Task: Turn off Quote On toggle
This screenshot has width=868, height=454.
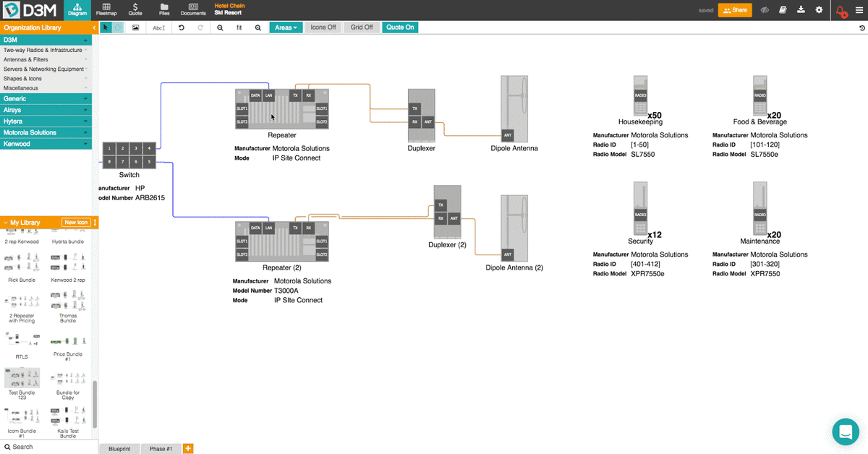Action: 400,27
